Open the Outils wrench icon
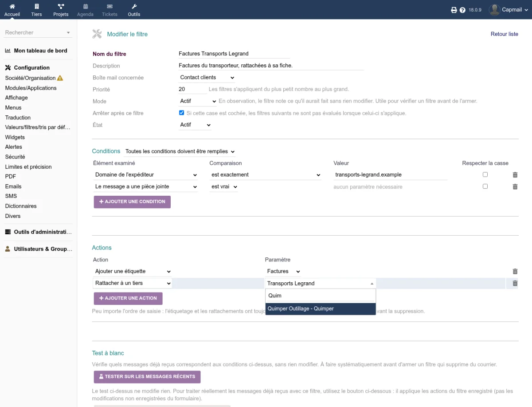532x407 pixels. point(134,7)
